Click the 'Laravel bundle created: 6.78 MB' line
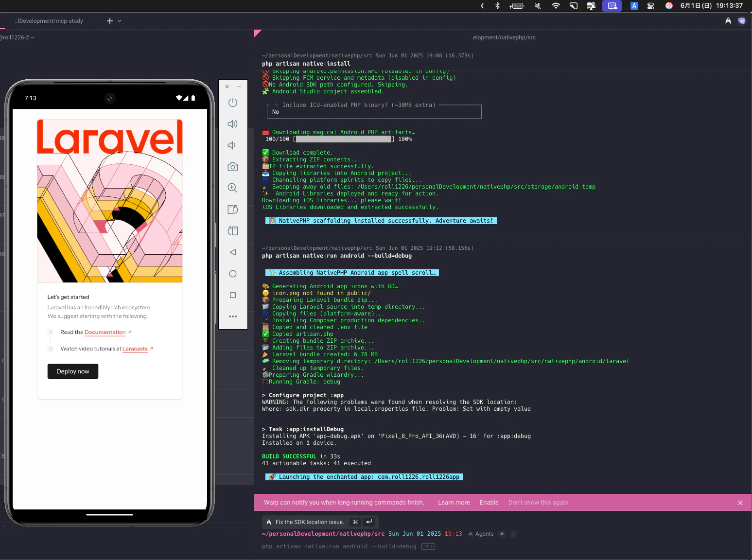The height and width of the screenshot is (560, 752). (x=320, y=354)
